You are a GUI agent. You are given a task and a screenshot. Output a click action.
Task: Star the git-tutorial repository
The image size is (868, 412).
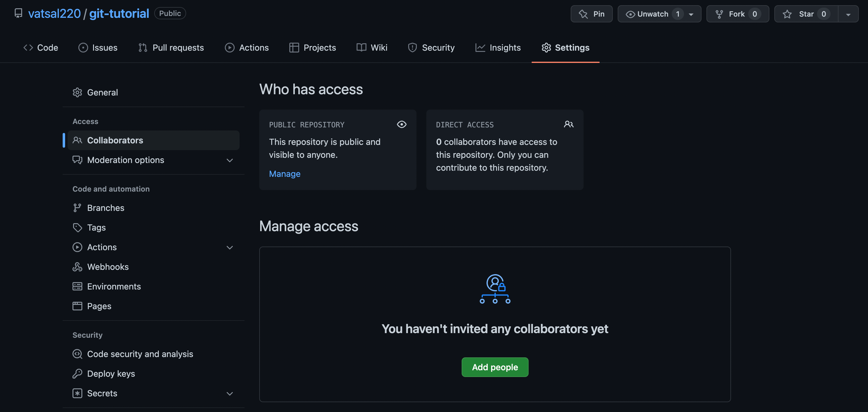coord(806,14)
